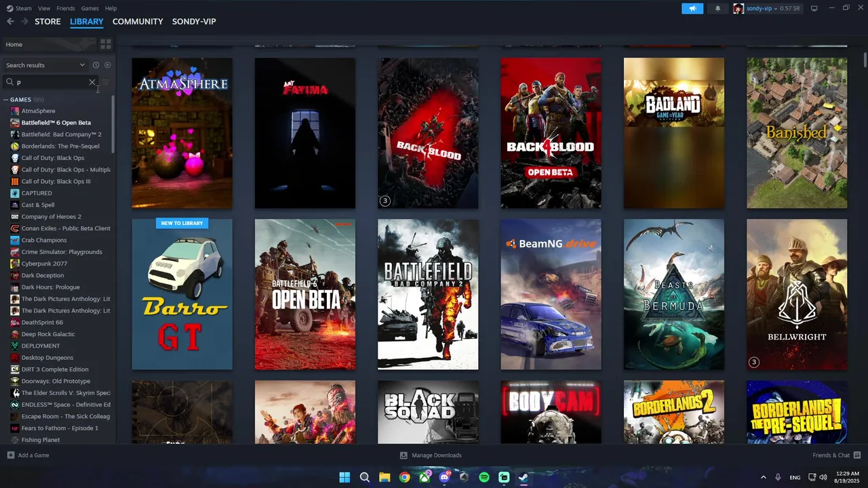Open Banished cover art
The image size is (868, 488).
(797, 133)
